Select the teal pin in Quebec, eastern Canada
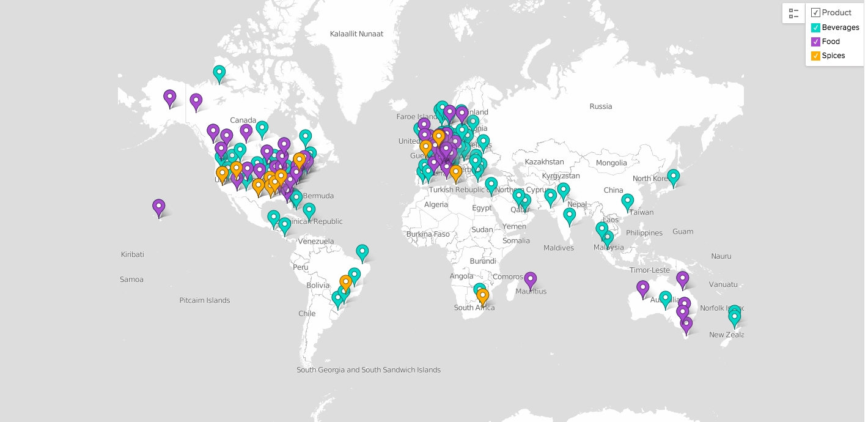 pos(306,138)
